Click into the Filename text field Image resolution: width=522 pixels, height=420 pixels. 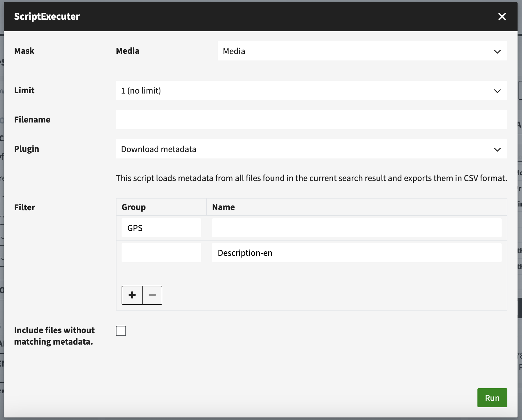click(311, 120)
